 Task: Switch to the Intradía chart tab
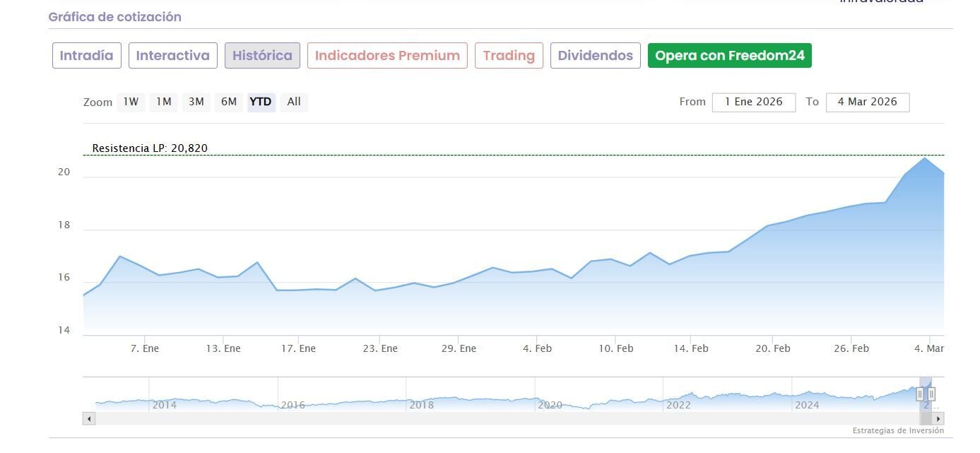pyautogui.click(x=87, y=56)
